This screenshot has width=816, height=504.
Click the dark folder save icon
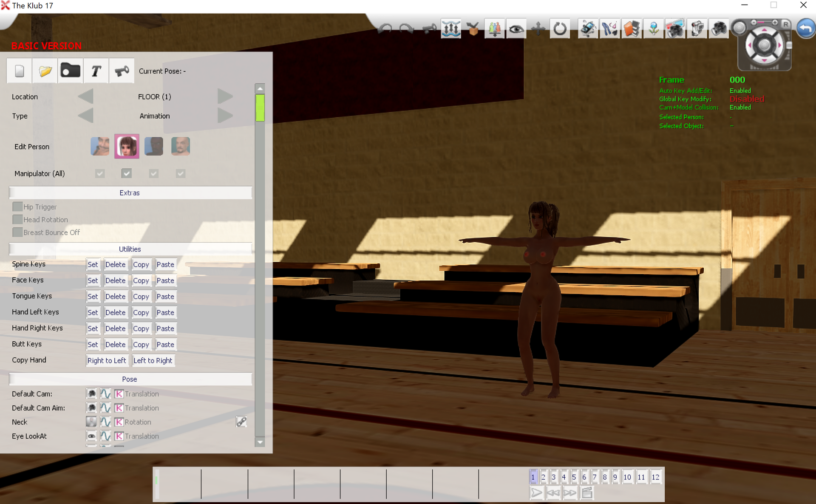(71, 71)
